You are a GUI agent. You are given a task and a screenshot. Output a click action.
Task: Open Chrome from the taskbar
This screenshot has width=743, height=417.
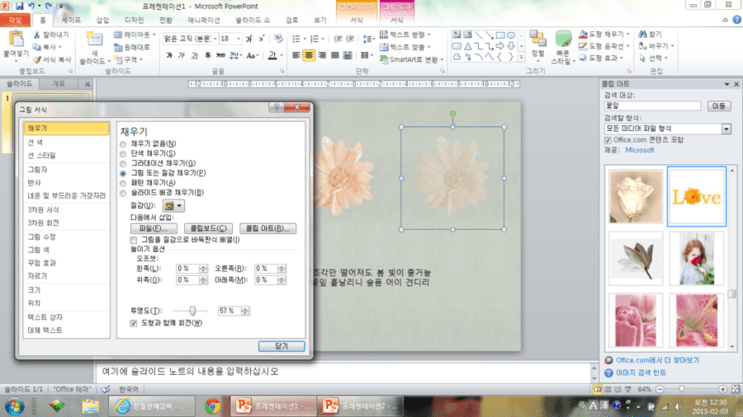tap(212, 406)
